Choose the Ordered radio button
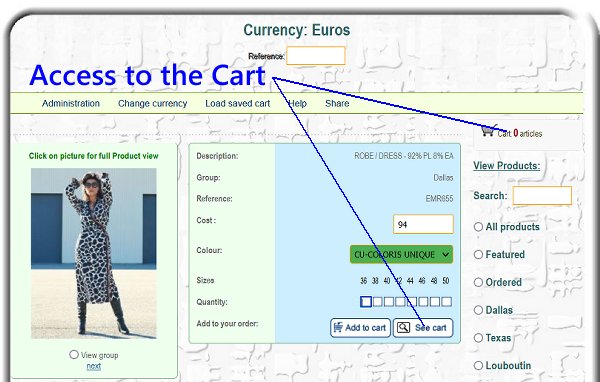600x382 pixels. pos(478,282)
